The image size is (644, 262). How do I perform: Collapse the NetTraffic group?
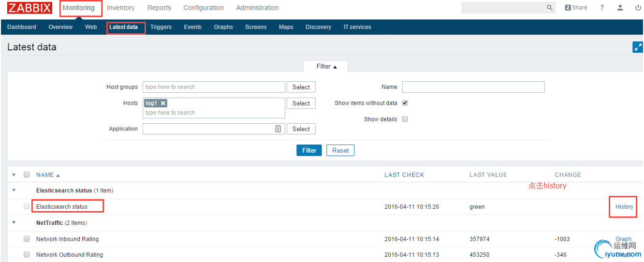(x=14, y=223)
